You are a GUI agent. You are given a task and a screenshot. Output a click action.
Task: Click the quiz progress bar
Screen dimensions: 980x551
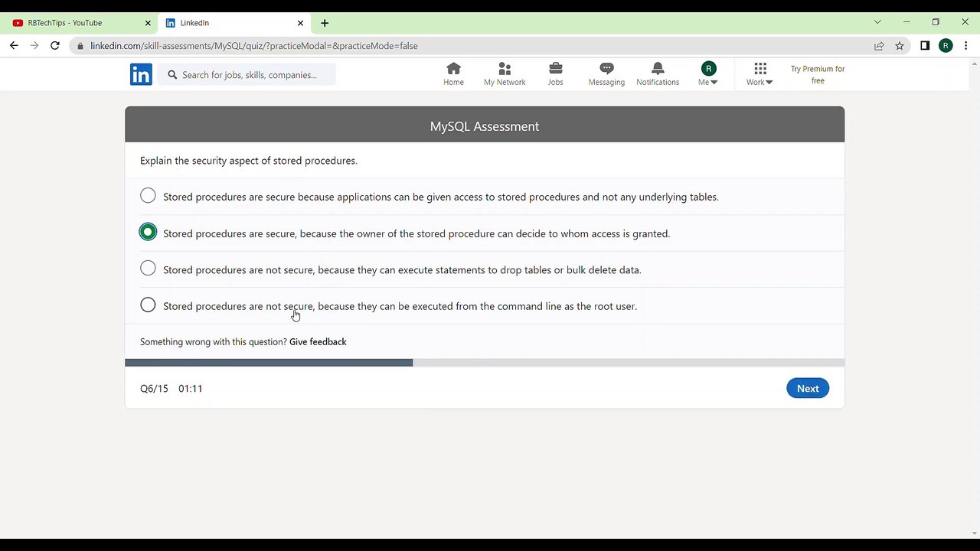point(485,363)
